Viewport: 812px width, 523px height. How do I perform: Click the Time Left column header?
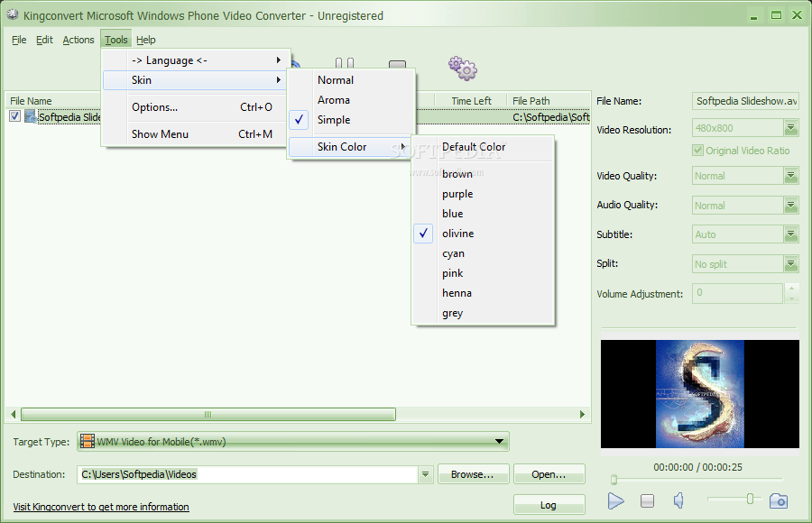[471, 101]
